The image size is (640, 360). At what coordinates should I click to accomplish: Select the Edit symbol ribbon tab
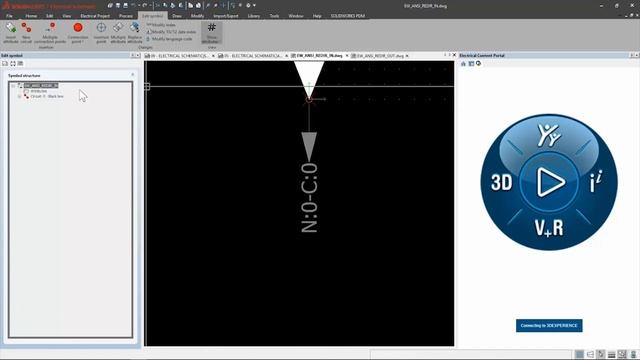pos(152,16)
